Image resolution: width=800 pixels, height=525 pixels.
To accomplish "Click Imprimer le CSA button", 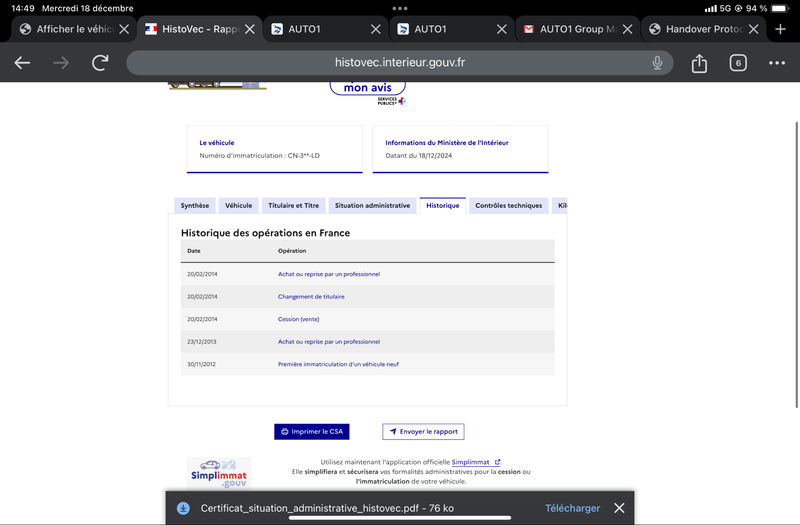I will coord(312,432).
